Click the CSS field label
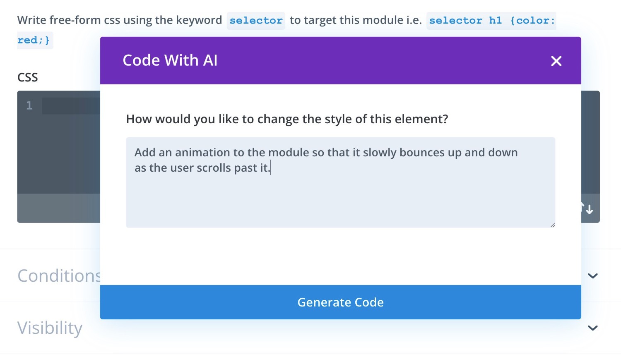The height and width of the screenshot is (364, 621). coord(28,77)
